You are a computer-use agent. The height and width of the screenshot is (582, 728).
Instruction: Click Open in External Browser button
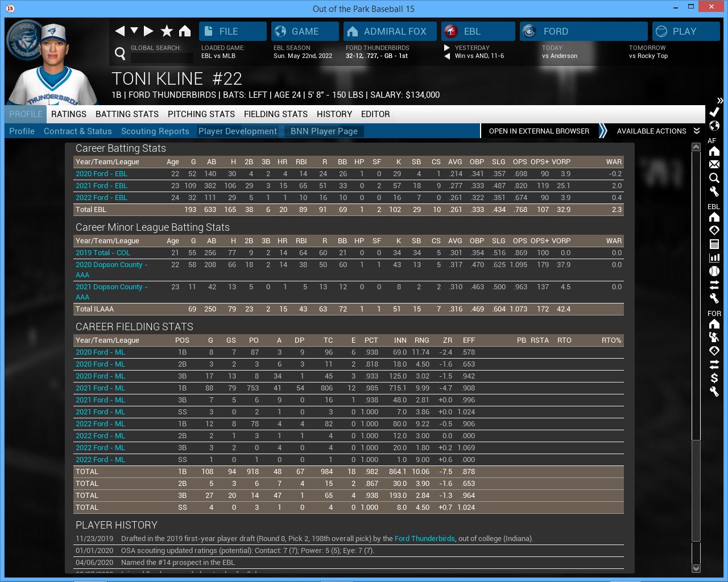click(539, 131)
